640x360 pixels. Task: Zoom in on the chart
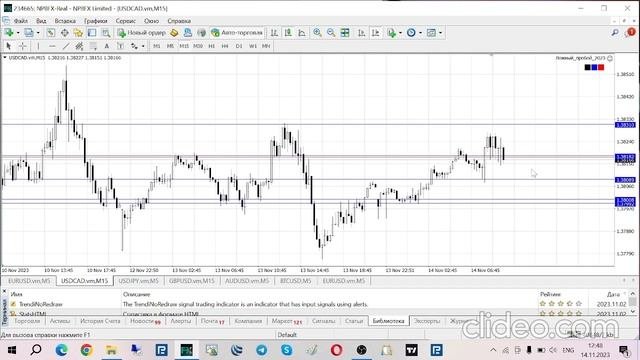pyautogui.click(x=317, y=33)
